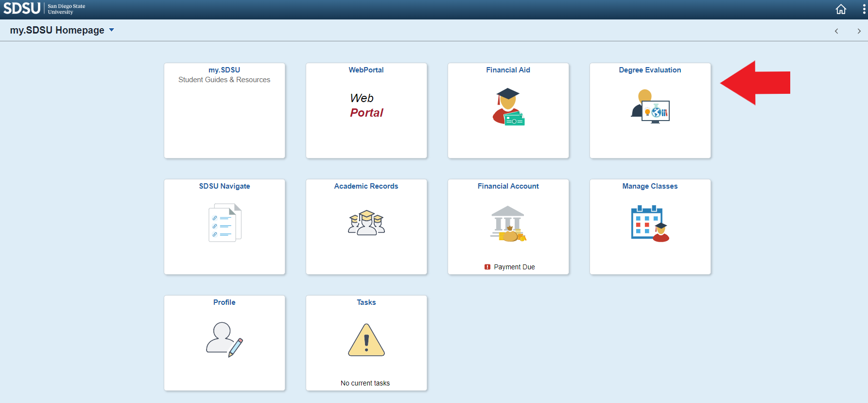Click the Student Guides & Resources subtitle

click(225, 80)
